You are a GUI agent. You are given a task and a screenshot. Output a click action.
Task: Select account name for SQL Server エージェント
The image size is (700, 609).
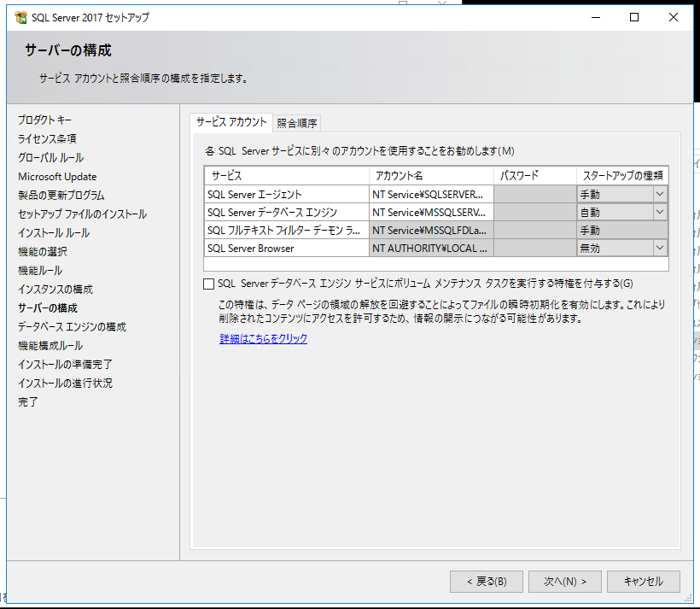(431, 195)
